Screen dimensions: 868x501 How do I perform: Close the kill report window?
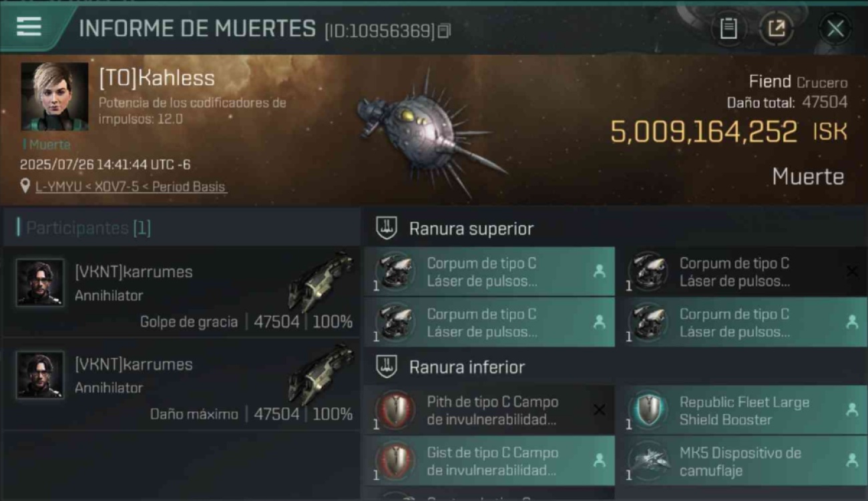(x=835, y=29)
